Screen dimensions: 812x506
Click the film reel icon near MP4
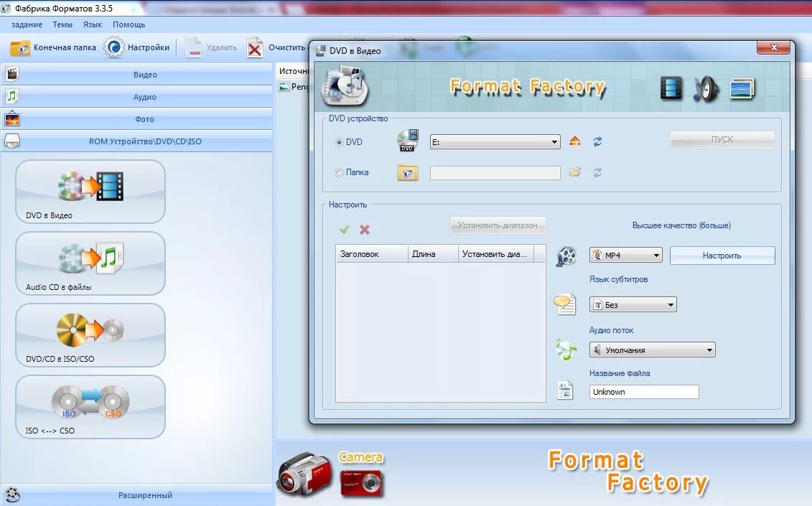566,256
